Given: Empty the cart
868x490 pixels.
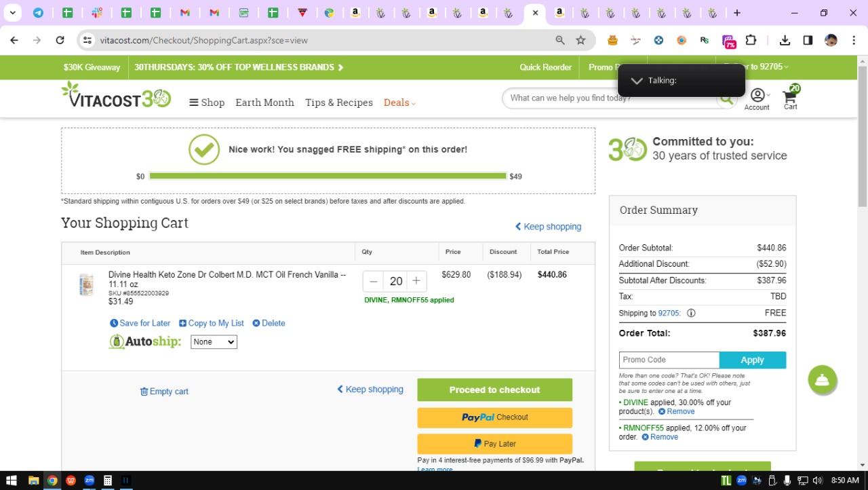Looking at the screenshot, I should (x=164, y=392).
